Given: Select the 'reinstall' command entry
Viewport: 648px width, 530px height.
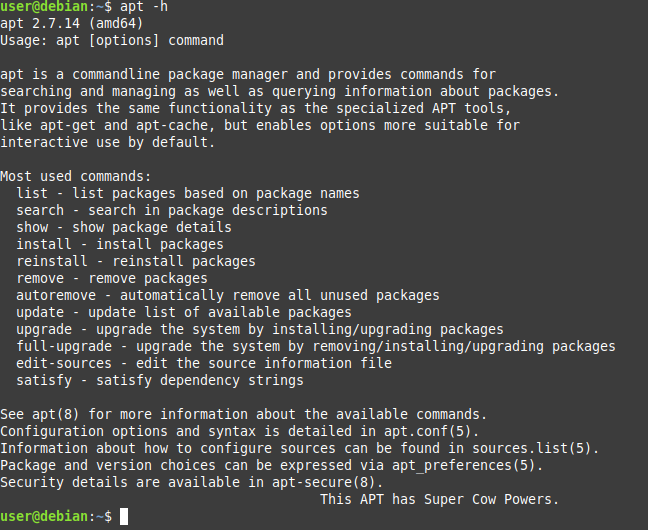Looking at the screenshot, I should 136,261.
